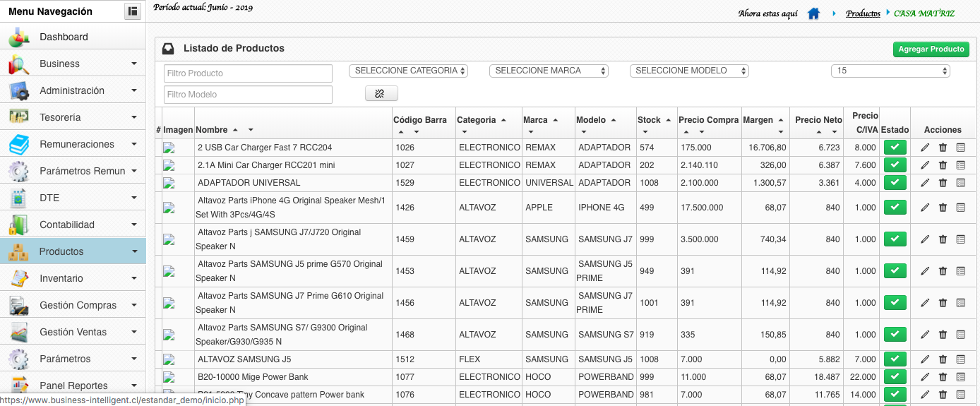Click trash icon for B20-10000 Mige Power Bank
The width and height of the screenshot is (980, 406).
943,377
